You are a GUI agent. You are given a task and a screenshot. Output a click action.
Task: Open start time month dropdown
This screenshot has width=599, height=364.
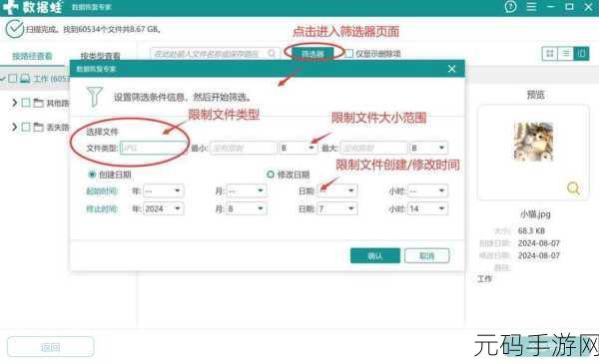click(247, 190)
